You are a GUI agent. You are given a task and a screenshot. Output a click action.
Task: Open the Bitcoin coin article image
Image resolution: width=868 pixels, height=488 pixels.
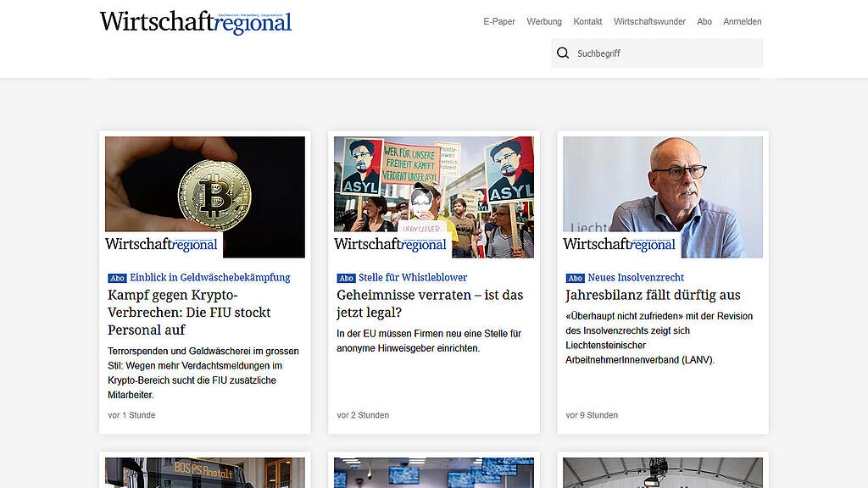pyautogui.click(x=205, y=197)
